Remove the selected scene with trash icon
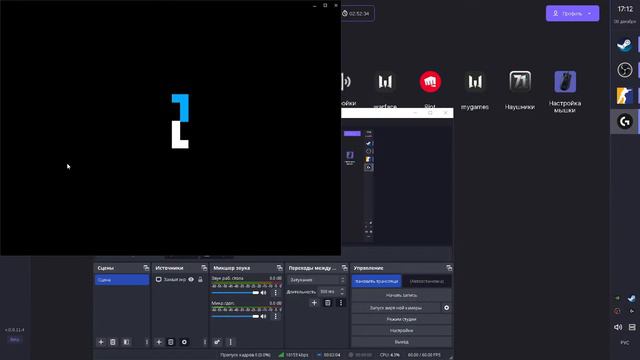The image size is (640, 360). pos(113,342)
